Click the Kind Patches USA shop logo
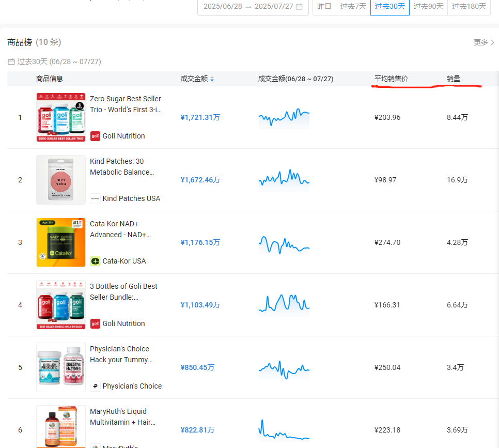The width and height of the screenshot is (499, 448). click(95, 199)
